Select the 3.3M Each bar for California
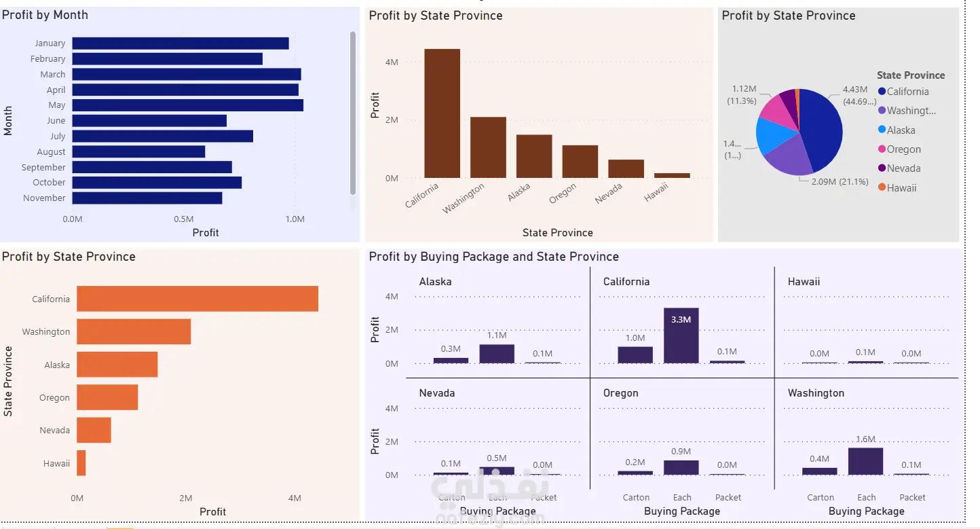The image size is (980, 529). [x=681, y=335]
